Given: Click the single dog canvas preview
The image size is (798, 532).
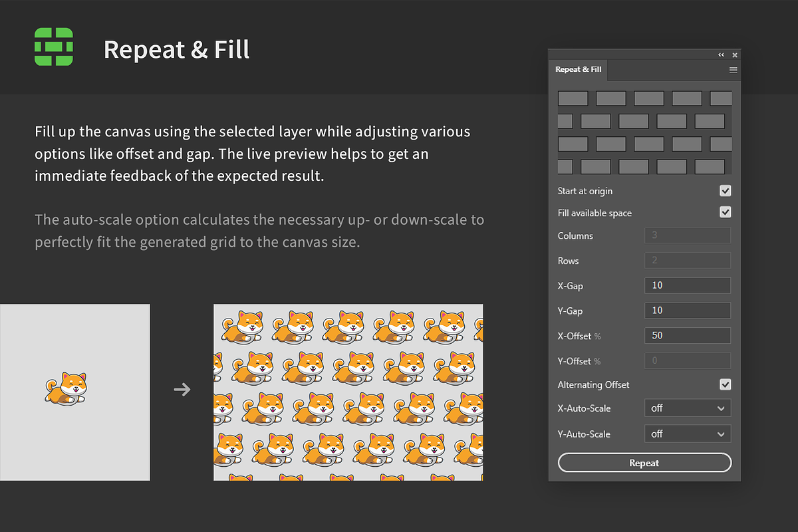Looking at the screenshot, I should point(74,392).
